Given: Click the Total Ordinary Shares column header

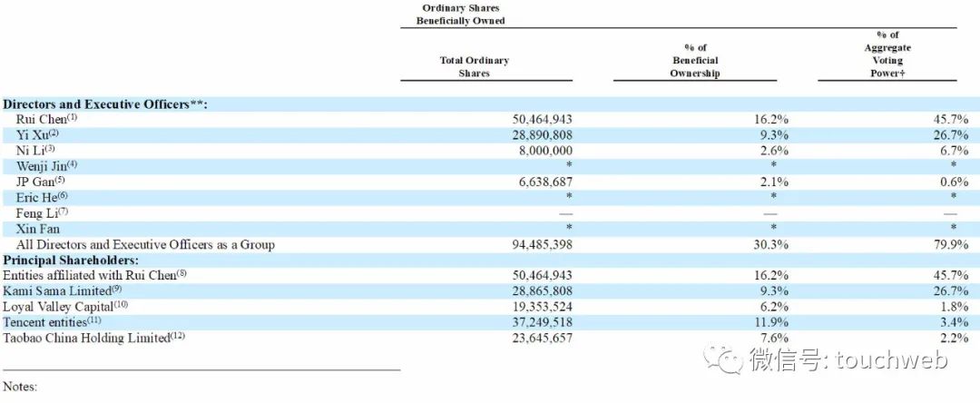Looking at the screenshot, I should coord(475,67).
